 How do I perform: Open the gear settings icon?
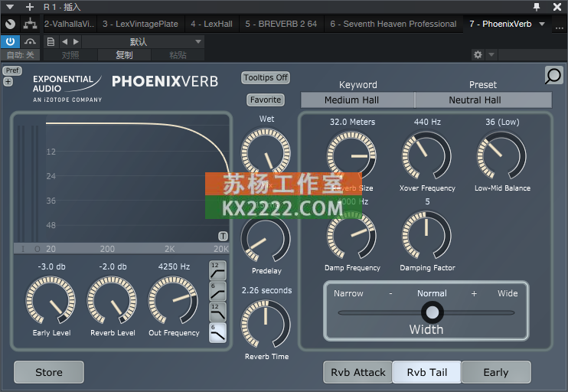click(478, 54)
